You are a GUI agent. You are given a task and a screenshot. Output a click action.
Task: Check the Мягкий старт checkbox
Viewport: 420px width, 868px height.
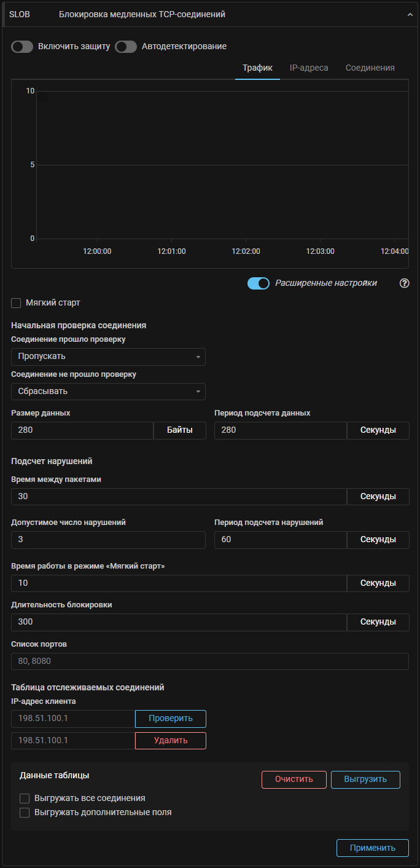pyautogui.click(x=17, y=303)
